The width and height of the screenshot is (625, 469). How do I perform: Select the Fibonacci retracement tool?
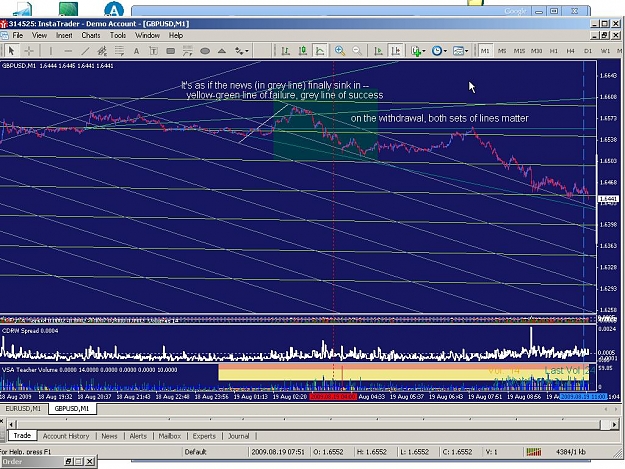(119, 51)
